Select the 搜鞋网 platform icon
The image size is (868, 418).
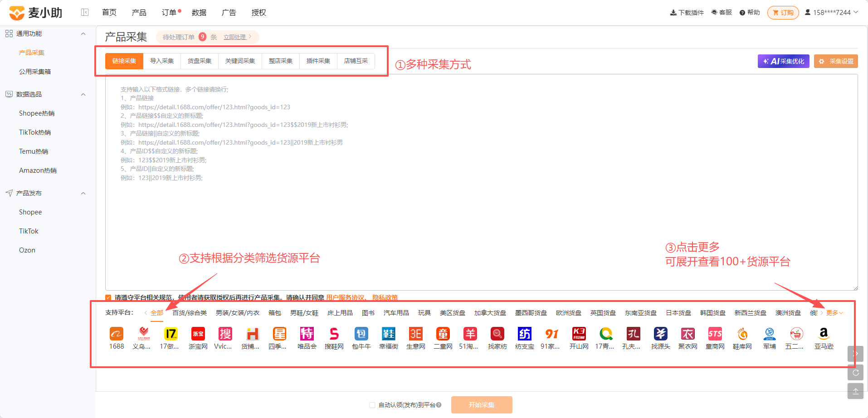point(334,334)
